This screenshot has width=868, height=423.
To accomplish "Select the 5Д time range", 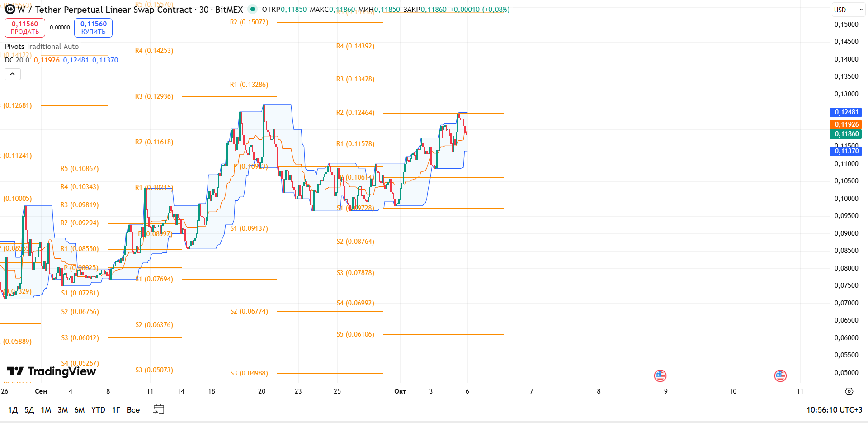I will 29,410.
